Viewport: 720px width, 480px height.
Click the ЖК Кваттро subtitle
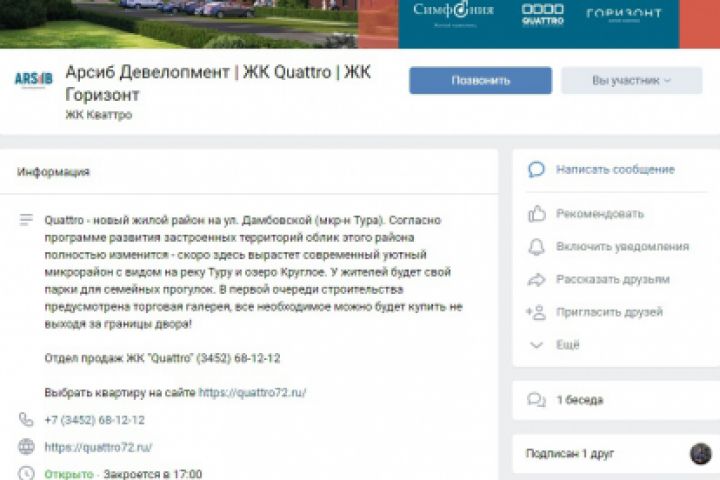click(x=99, y=115)
